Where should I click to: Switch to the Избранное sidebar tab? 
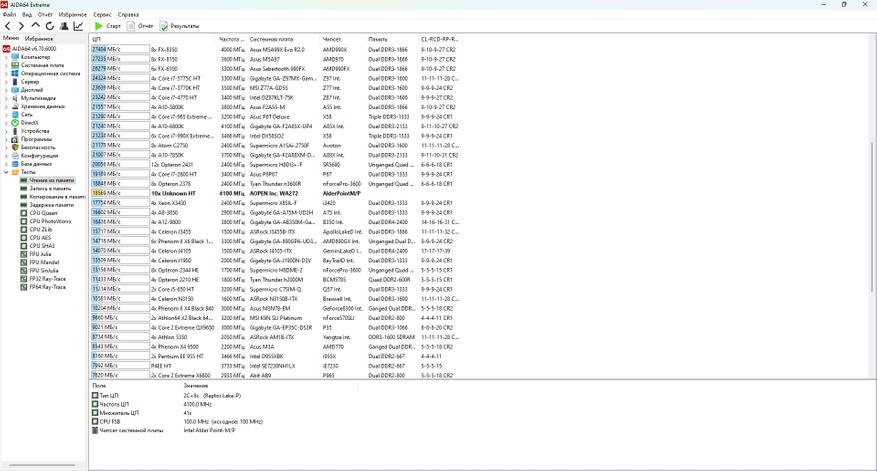[39, 39]
